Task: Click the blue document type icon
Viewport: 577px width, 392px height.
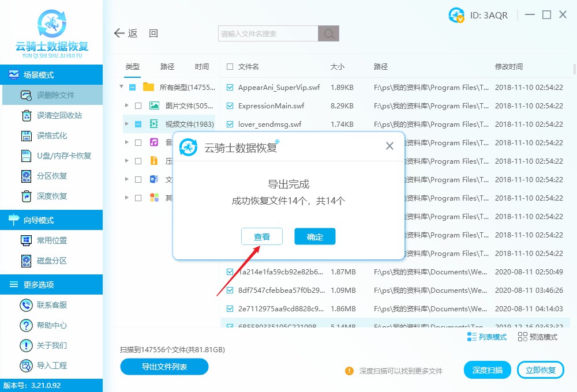Action: pyautogui.click(x=154, y=179)
